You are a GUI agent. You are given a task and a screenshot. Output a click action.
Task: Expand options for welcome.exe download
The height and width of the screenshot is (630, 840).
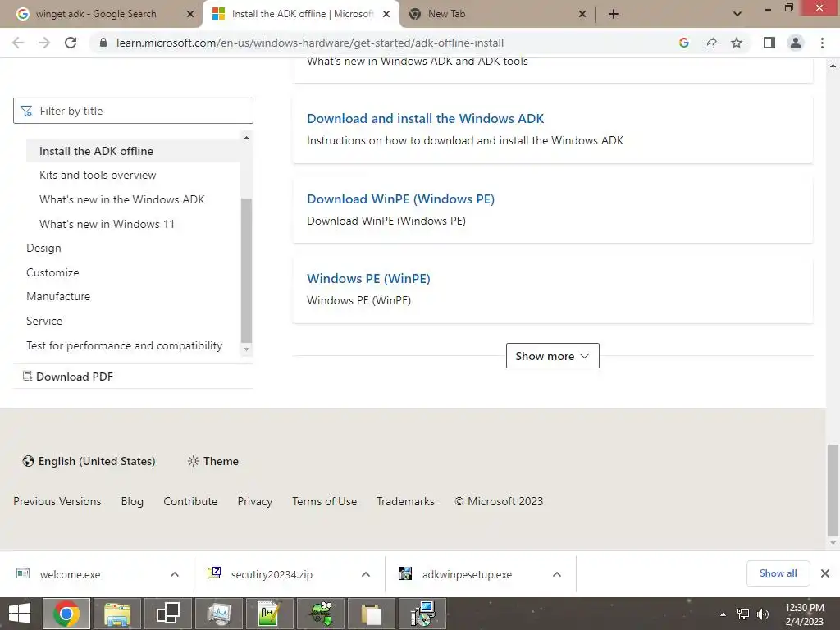(175, 574)
